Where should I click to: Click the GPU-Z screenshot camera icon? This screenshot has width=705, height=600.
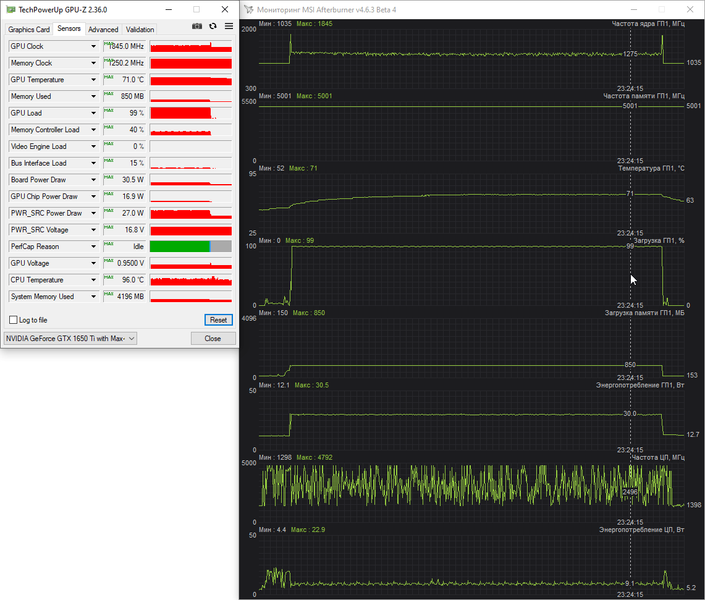pos(197,26)
